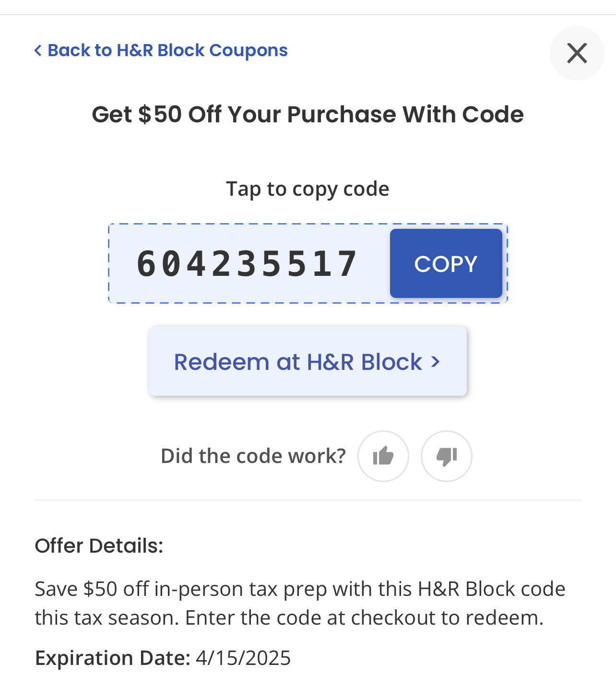Click the Get $50 Off title

point(308,115)
